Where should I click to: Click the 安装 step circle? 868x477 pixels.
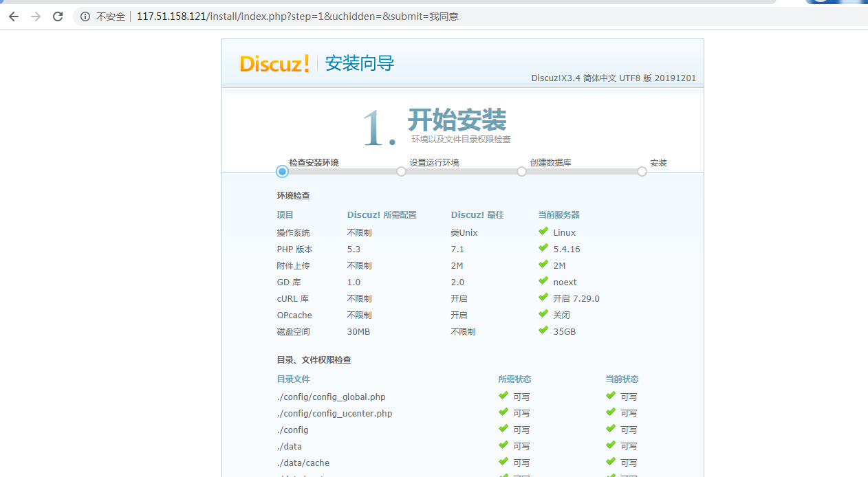coord(642,172)
